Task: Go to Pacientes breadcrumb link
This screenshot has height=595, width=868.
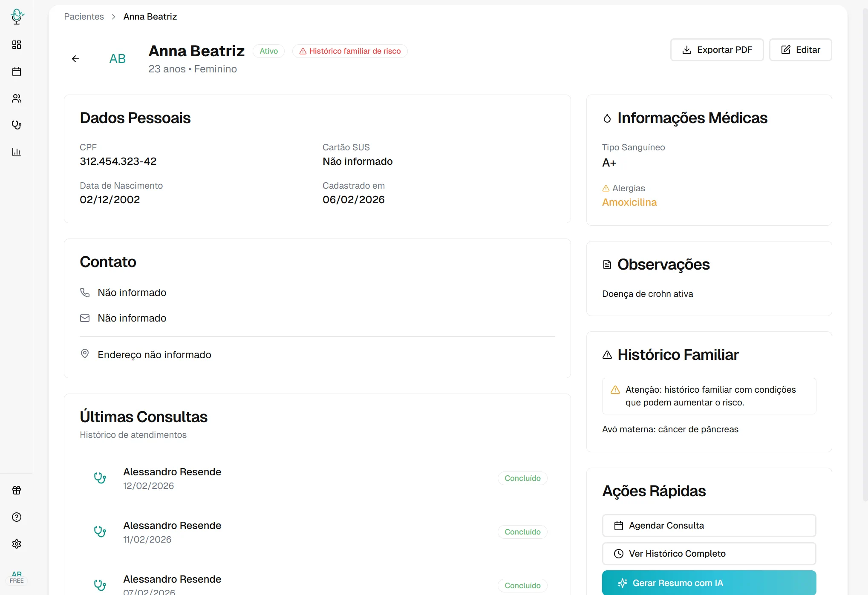Action: [x=84, y=17]
